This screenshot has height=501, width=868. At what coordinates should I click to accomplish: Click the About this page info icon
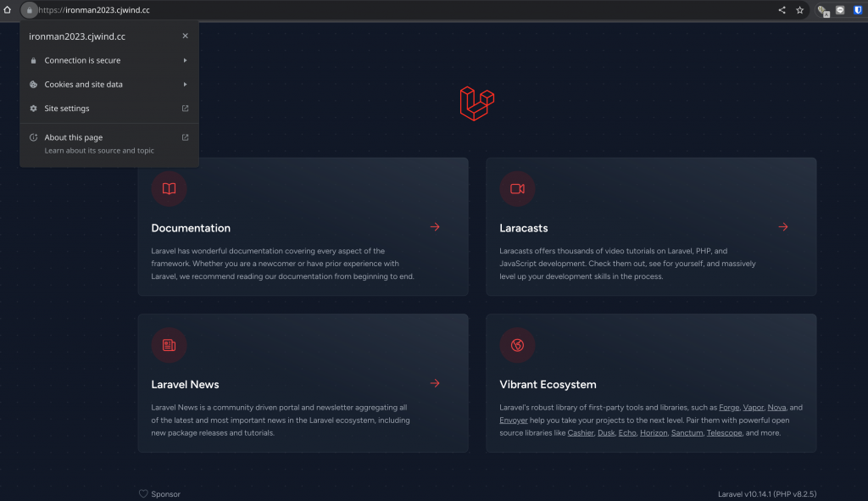click(x=33, y=137)
